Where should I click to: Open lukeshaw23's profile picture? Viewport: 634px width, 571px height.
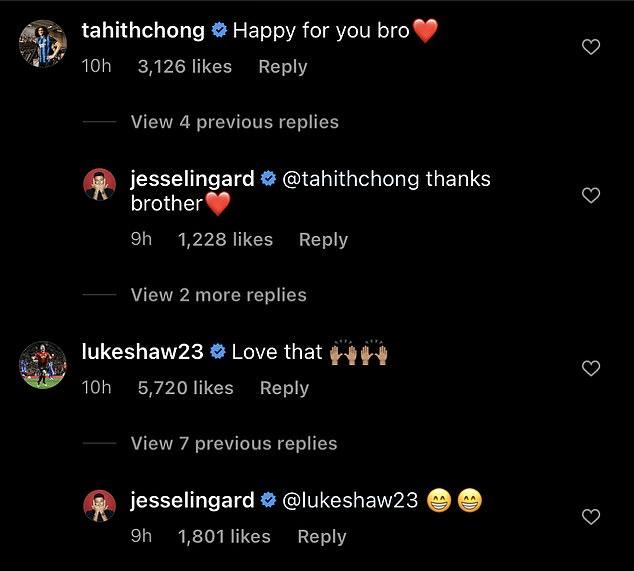pos(43,365)
